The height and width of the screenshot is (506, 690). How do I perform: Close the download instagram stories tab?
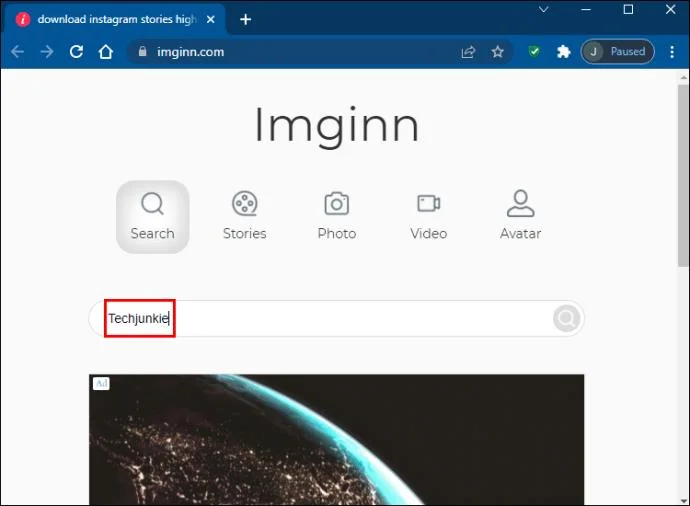point(211,19)
